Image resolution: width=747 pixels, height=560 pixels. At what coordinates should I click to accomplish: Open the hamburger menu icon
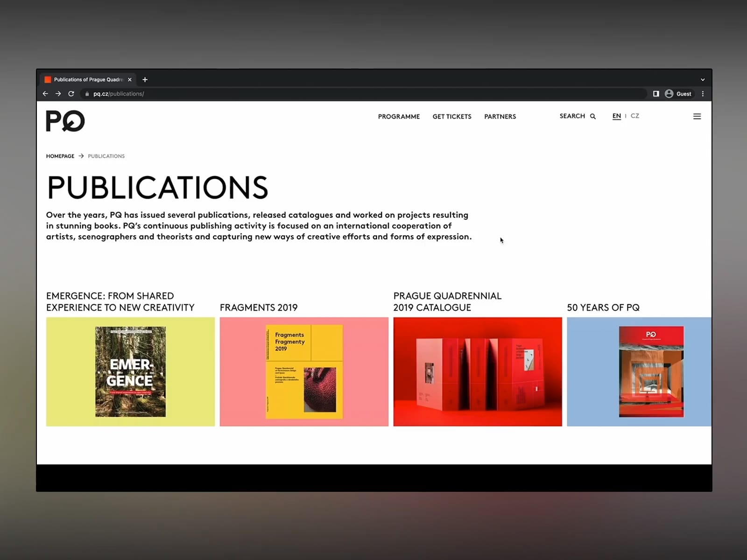pos(697,116)
